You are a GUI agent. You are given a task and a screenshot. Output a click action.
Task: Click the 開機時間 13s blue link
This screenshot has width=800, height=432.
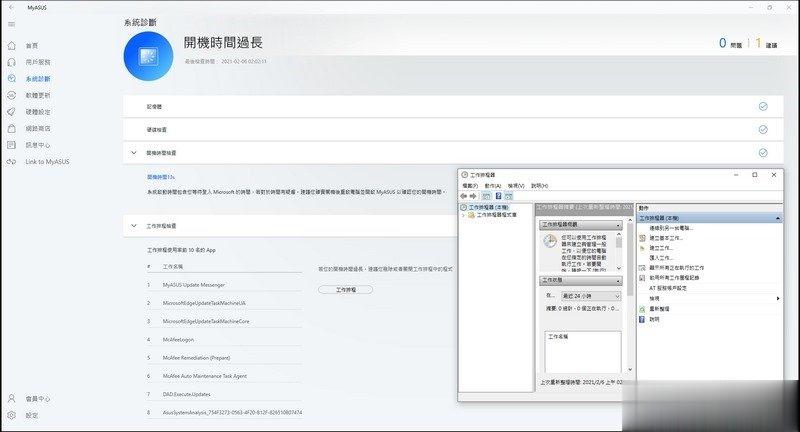[x=161, y=177]
